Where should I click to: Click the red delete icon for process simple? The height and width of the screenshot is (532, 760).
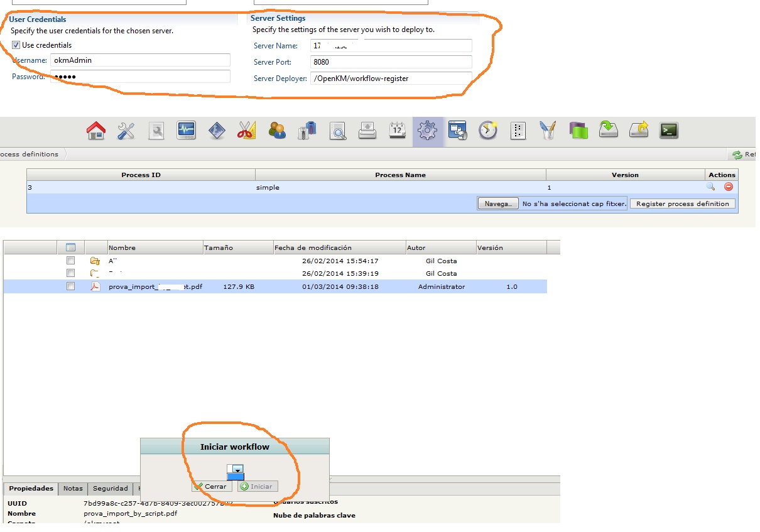[729, 187]
